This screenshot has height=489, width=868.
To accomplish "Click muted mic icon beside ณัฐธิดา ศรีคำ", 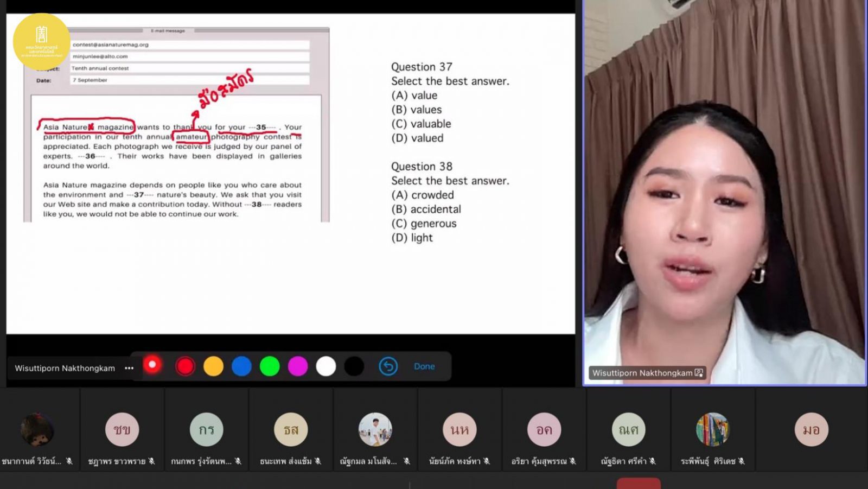I will pos(653,461).
